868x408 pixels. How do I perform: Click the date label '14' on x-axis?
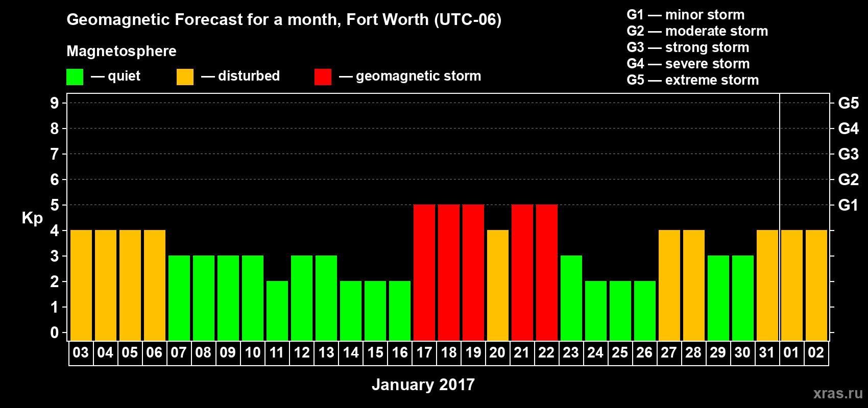[350, 353]
